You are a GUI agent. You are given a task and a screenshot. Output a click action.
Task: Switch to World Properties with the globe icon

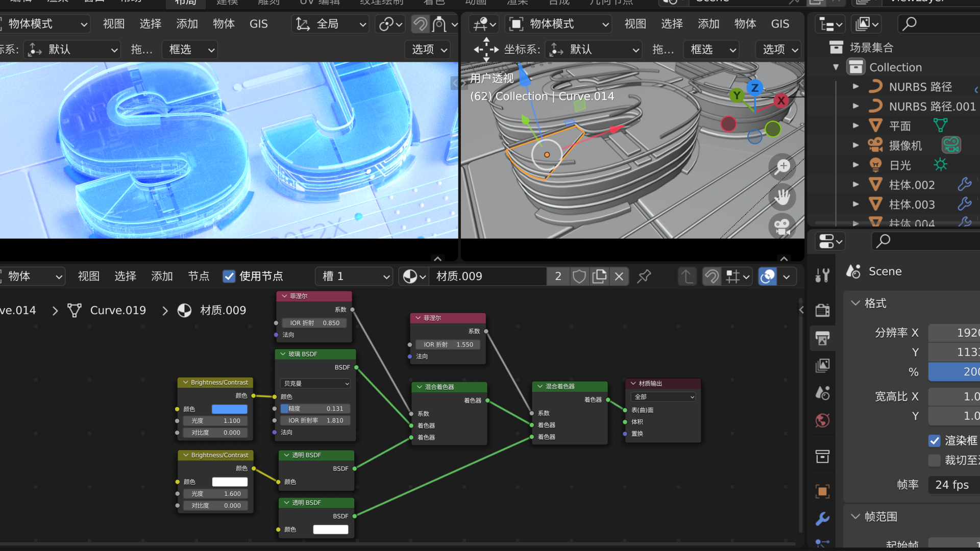click(x=822, y=420)
